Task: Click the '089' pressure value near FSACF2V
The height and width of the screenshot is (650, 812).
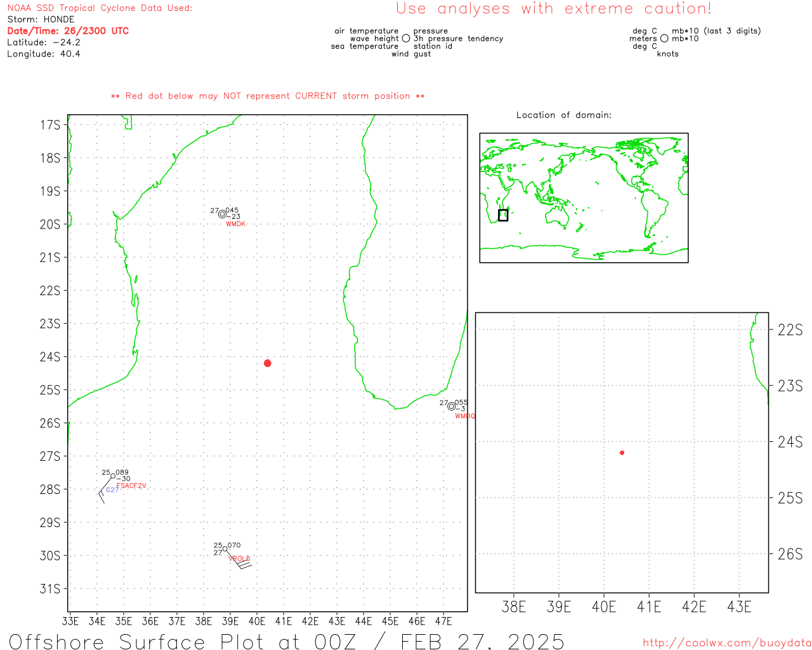Action: [122, 472]
